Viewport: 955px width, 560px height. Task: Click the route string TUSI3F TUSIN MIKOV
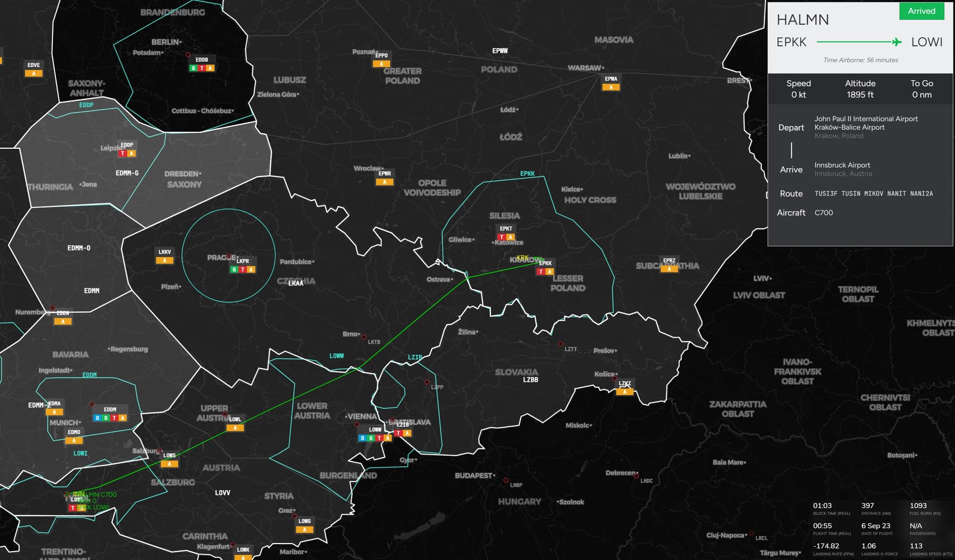coord(873,193)
